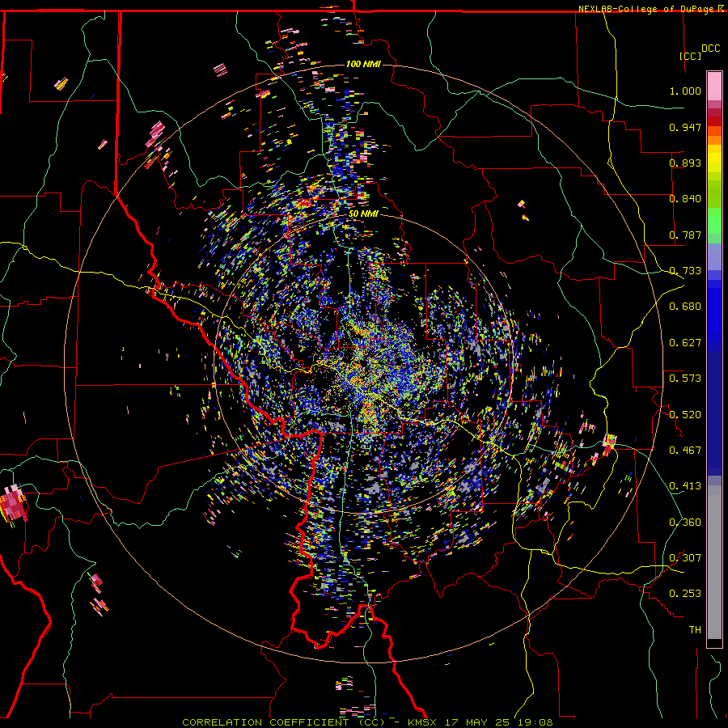The width and height of the screenshot is (728, 728).
Task: Click the 50 NMI range ring label
Action: (363, 214)
